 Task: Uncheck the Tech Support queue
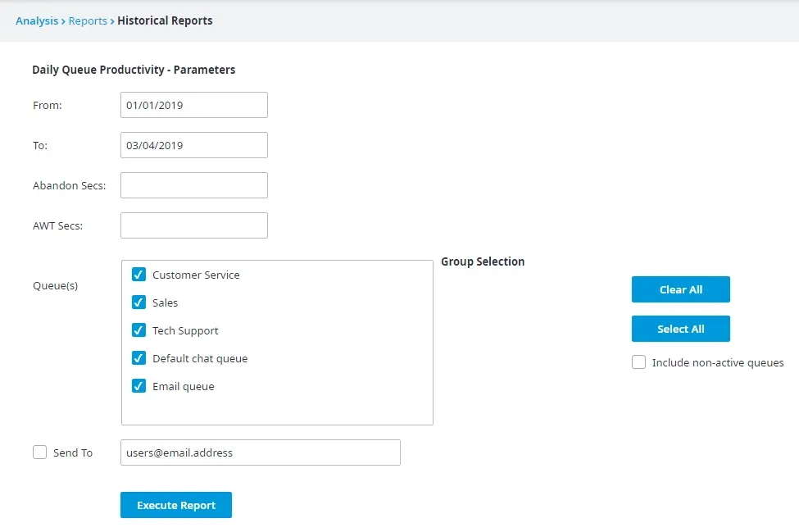click(x=138, y=330)
